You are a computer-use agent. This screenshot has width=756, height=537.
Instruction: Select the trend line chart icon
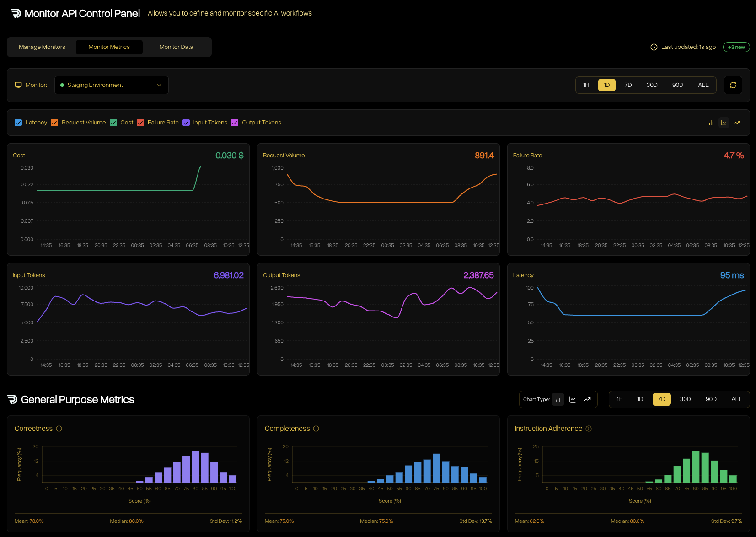coord(737,123)
